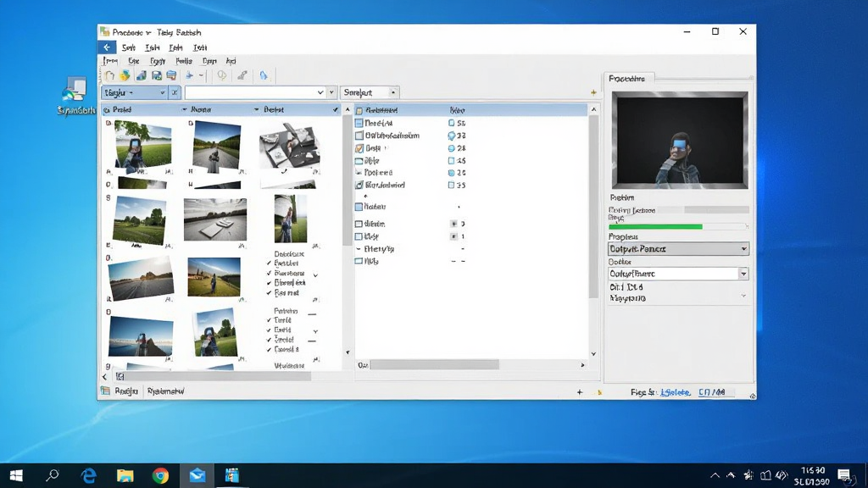Click the blue droplet toolbar icon
This screenshot has width=868, height=488.
click(264, 75)
